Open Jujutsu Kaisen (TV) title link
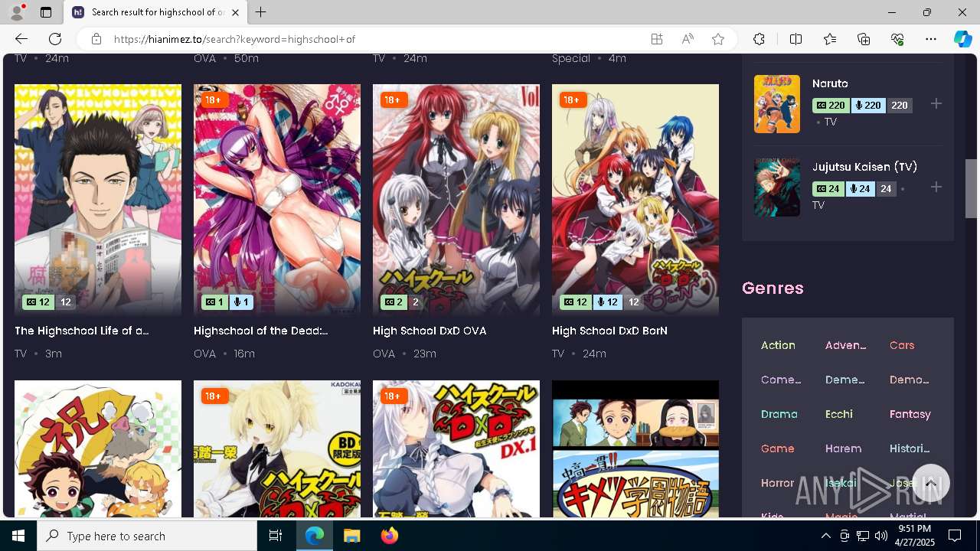Image resolution: width=980 pixels, height=551 pixels. (864, 167)
